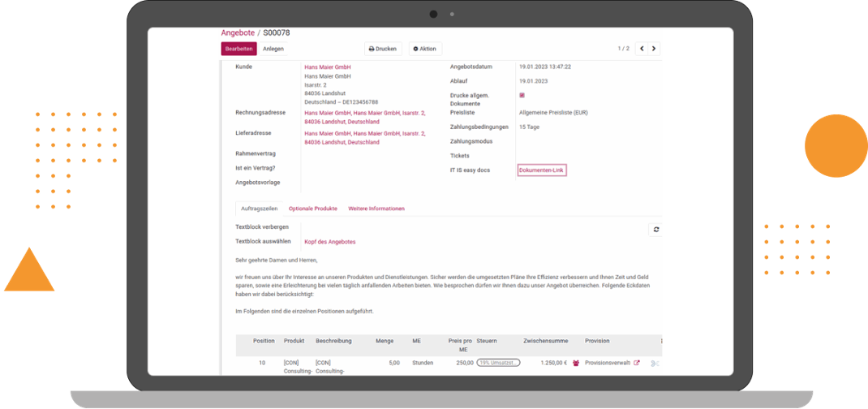The width and height of the screenshot is (868, 409).
Task: Open the Dokumenten-Link
Action: [541, 170]
